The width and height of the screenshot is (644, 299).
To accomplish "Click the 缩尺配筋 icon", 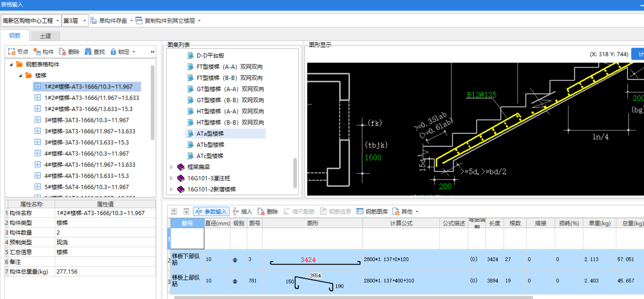I will click(287, 211).
